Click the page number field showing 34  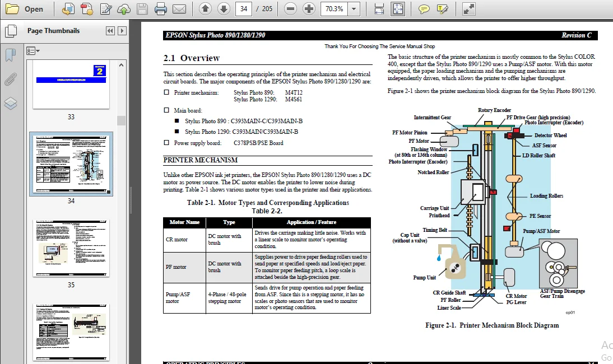(244, 8)
